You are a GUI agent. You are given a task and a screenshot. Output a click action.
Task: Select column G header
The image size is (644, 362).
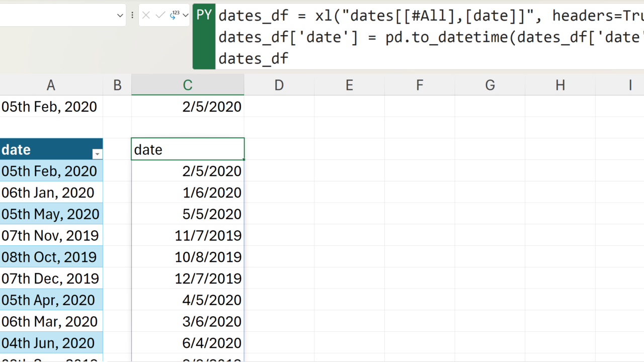490,85
